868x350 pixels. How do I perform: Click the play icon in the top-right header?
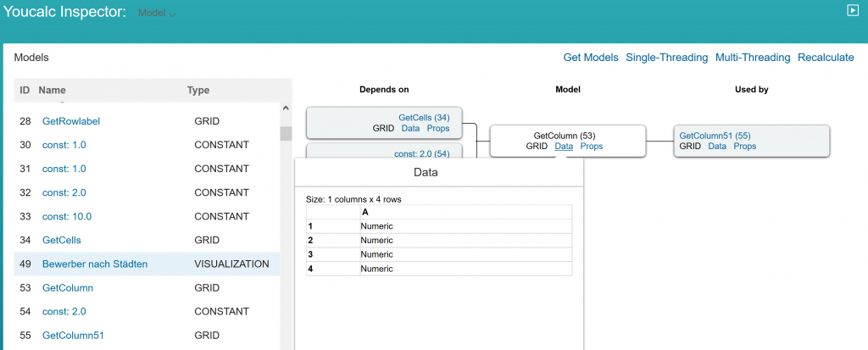tap(853, 10)
